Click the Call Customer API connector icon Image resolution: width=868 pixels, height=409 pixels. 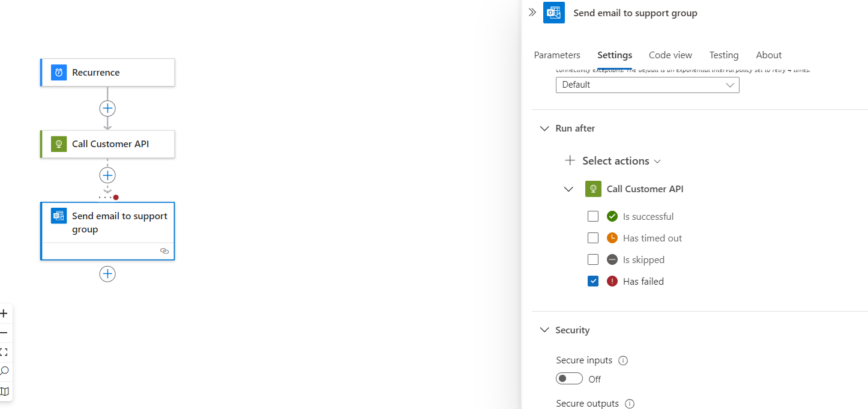pyautogui.click(x=58, y=144)
